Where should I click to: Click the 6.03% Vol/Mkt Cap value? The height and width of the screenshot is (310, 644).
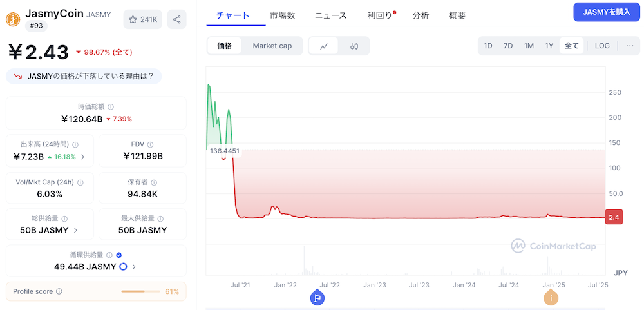coord(50,194)
